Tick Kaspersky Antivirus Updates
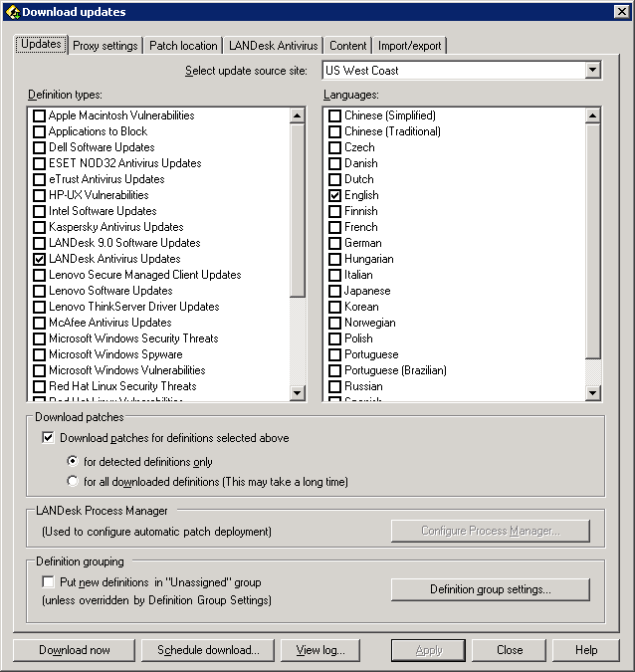 click(39, 227)
